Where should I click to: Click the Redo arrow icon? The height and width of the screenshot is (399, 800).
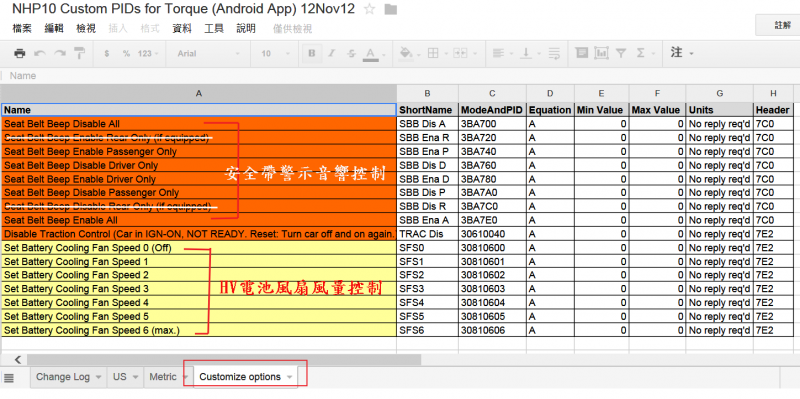click(x=60, y=53)
